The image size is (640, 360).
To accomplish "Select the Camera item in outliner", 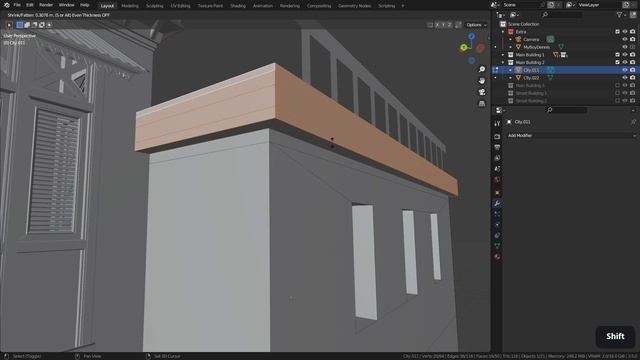I will pyautogui.click(x=531, y=40).
